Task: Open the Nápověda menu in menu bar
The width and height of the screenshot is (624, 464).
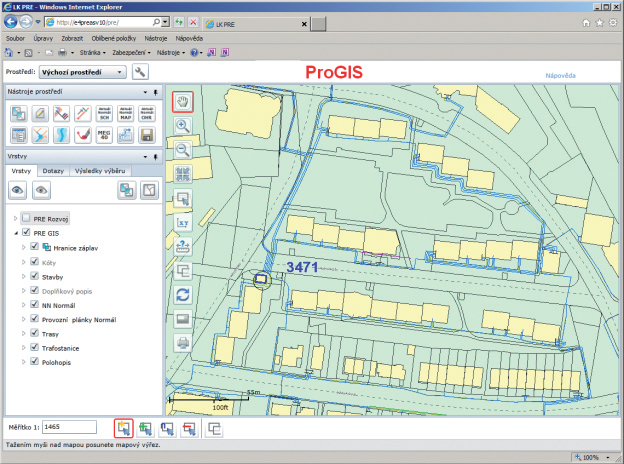Action: tap(189, 39)
